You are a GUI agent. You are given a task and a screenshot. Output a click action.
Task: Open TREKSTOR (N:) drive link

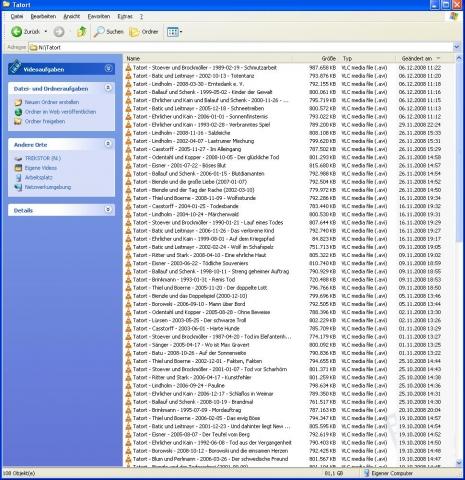tap(43, 158)
